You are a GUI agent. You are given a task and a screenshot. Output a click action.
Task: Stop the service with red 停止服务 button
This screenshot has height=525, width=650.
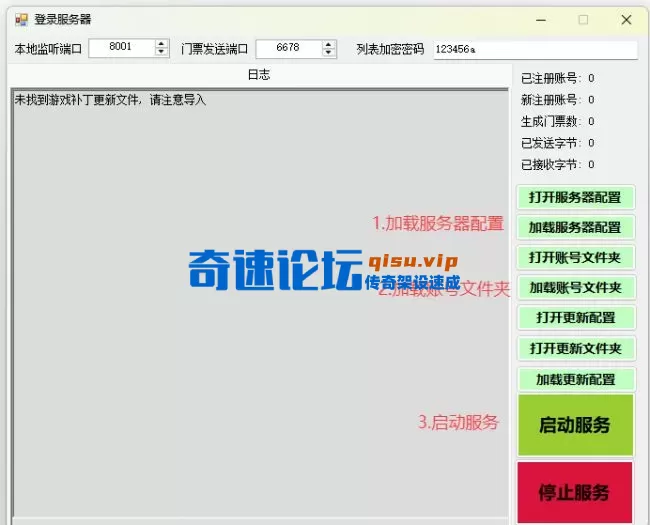(575, 492)
